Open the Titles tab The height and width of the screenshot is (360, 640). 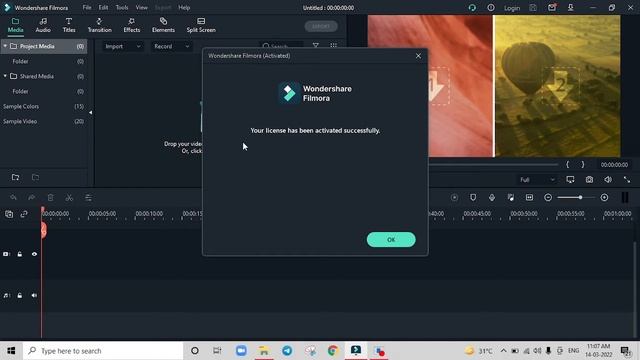tap(69, 25)
